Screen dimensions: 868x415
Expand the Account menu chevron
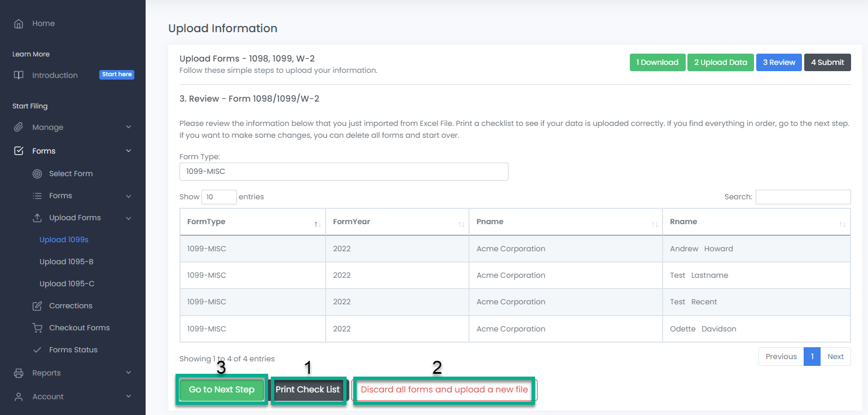[129, 397]
